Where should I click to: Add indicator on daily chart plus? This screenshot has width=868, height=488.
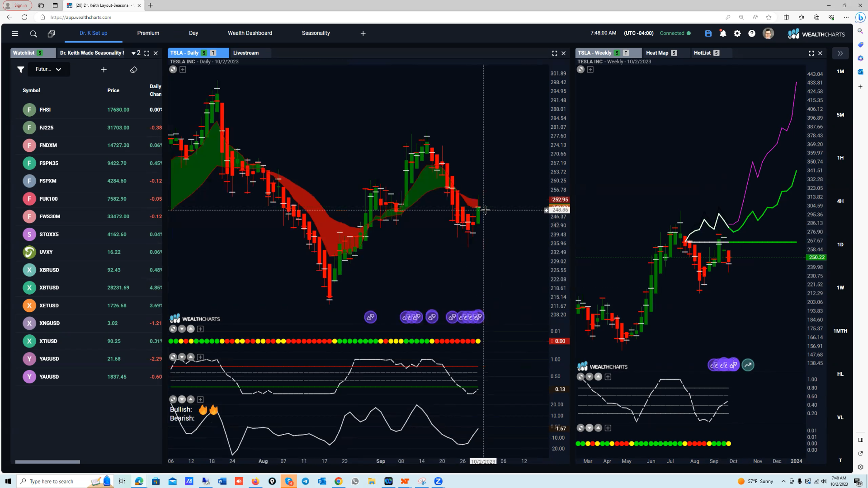183,70
